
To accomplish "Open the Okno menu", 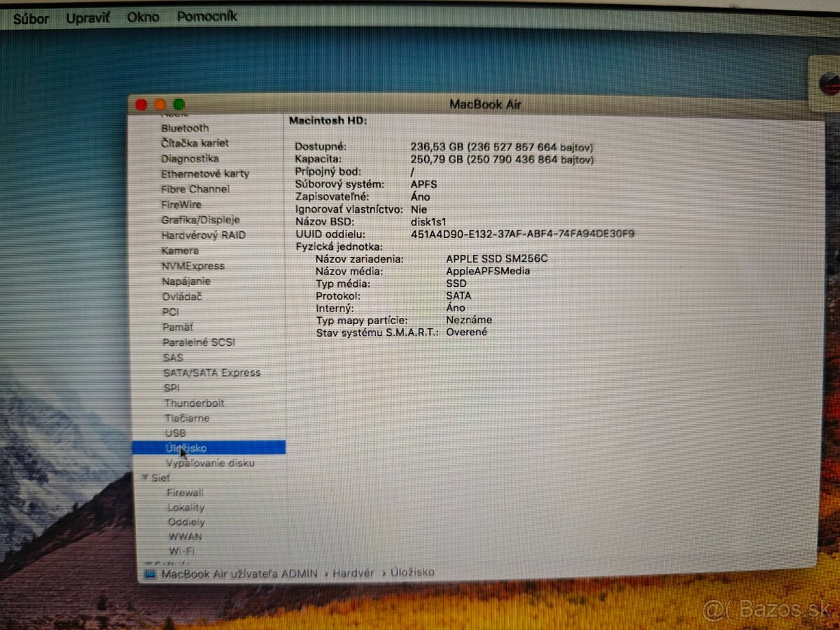I will [x=143, y=17].
